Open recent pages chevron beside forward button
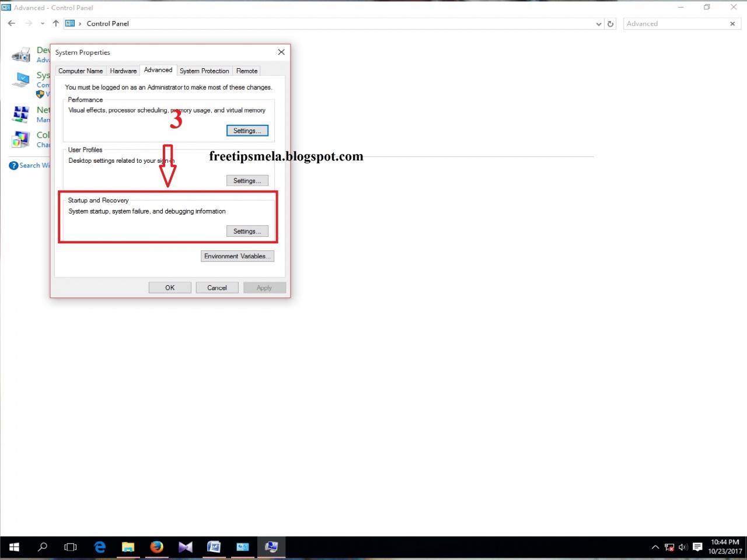 (x=42, y=23)
